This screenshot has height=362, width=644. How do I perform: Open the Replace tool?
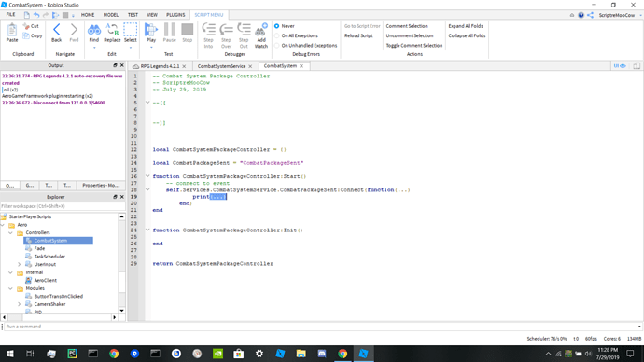point(112,33)
